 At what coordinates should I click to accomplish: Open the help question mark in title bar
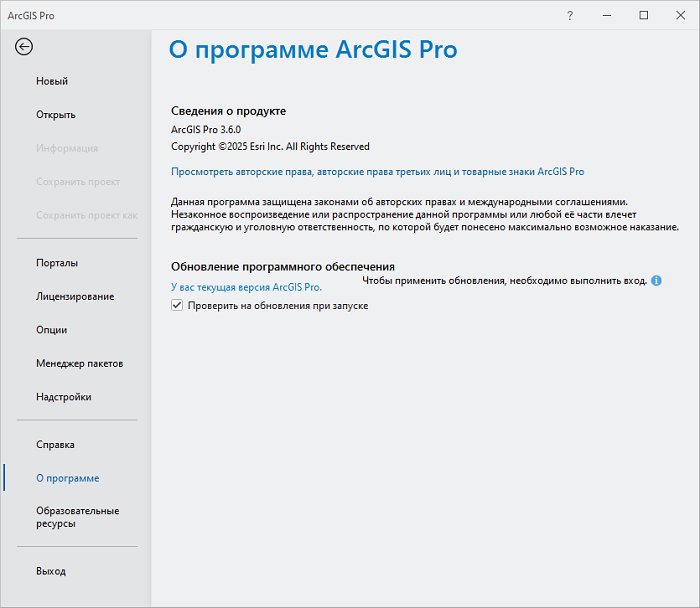pyautogui.click(x=570, y=16)
